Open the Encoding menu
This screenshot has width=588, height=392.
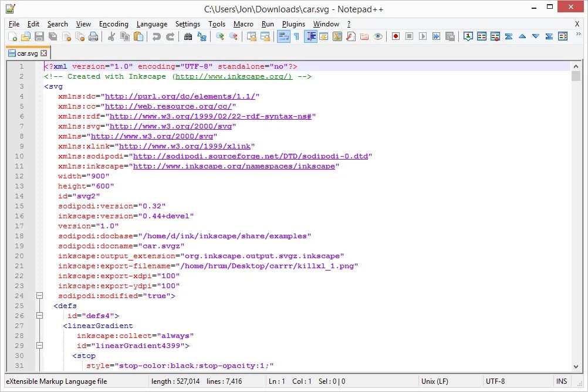click(114, 24)
